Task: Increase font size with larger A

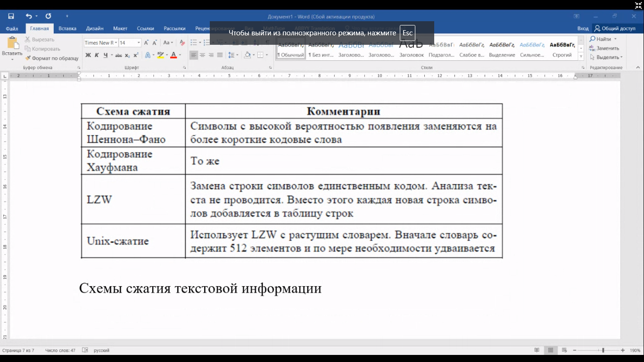Action: [x=146, y=43]
